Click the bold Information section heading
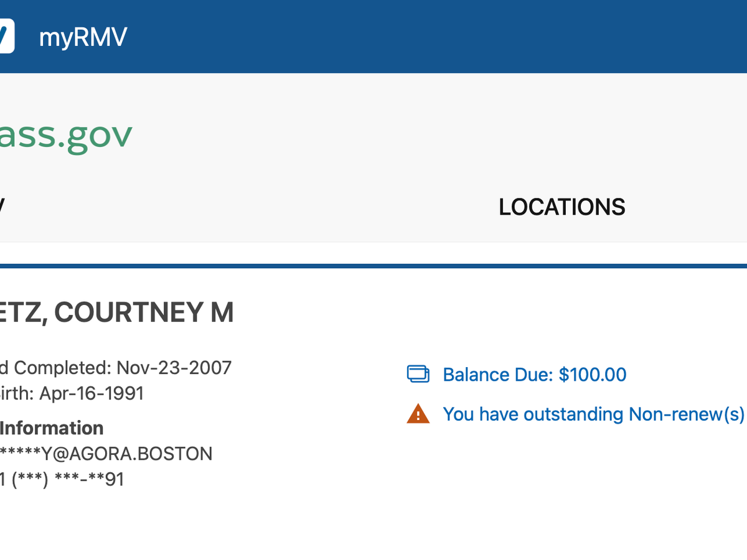Image resolution: width=747 pixels, height=560 pixels. (x=52, y=428)
